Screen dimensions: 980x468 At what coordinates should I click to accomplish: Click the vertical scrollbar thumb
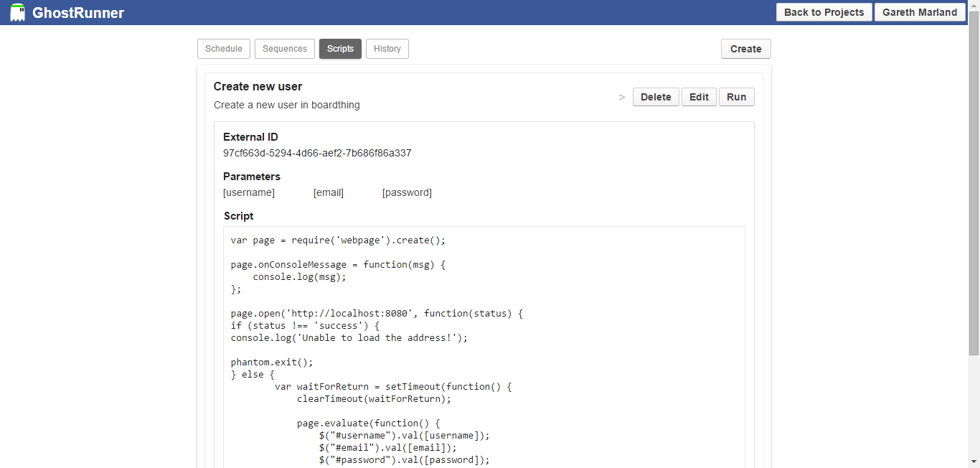click(x=974, y=183)
